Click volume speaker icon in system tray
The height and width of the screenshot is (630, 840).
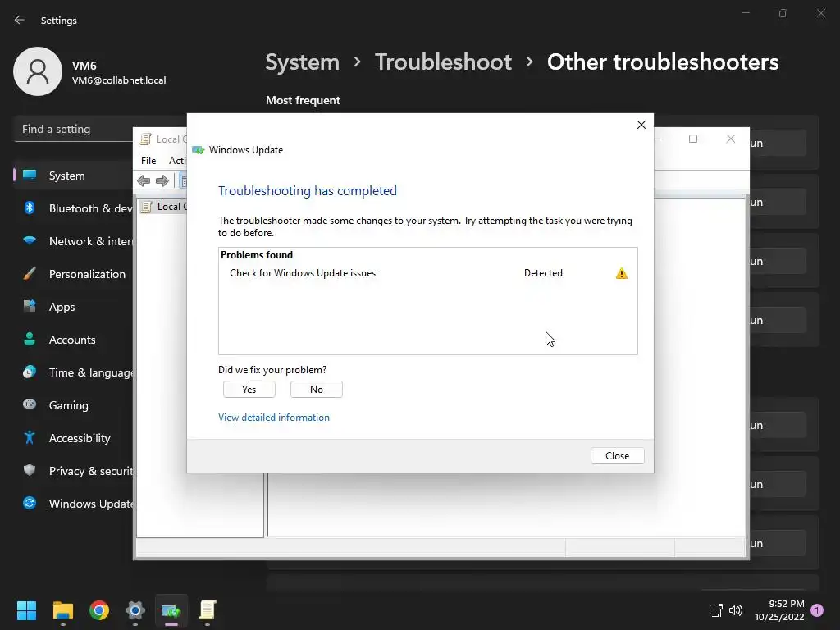[736, 610]
